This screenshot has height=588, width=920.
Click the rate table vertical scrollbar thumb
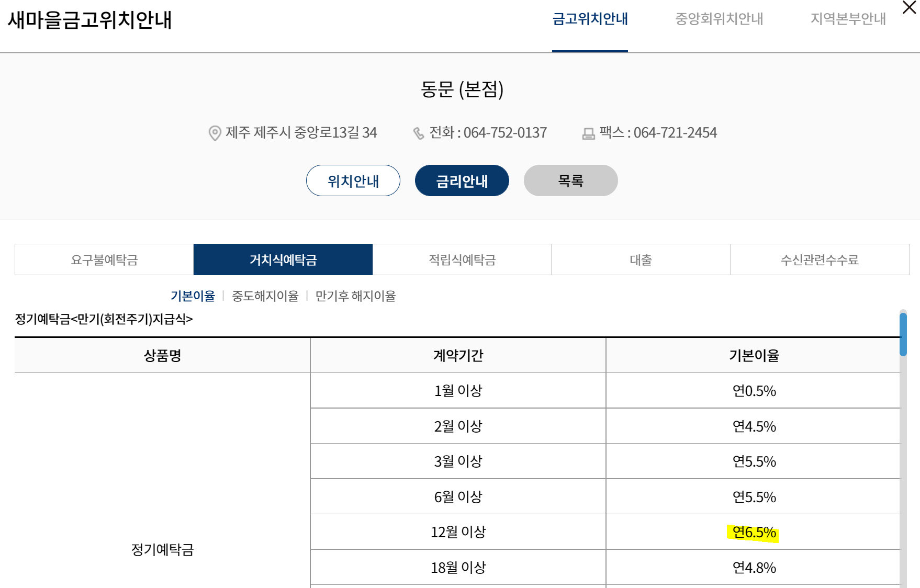point(903,334)
